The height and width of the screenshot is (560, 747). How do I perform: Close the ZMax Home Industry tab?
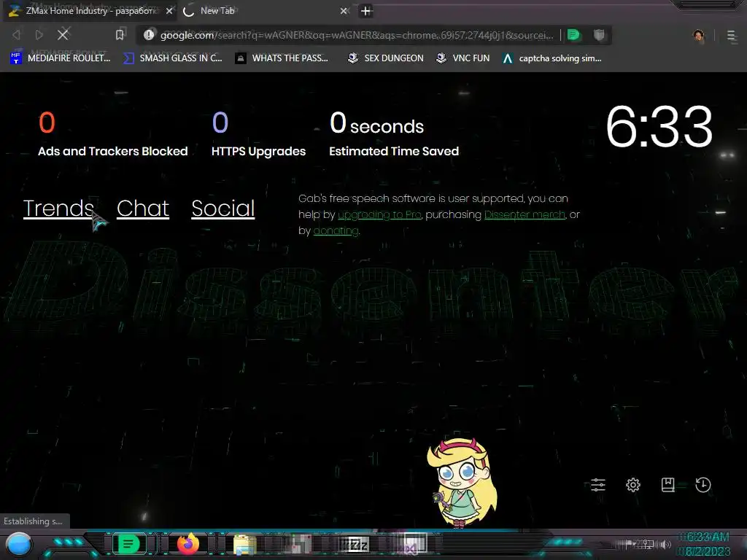coord(169,11)
